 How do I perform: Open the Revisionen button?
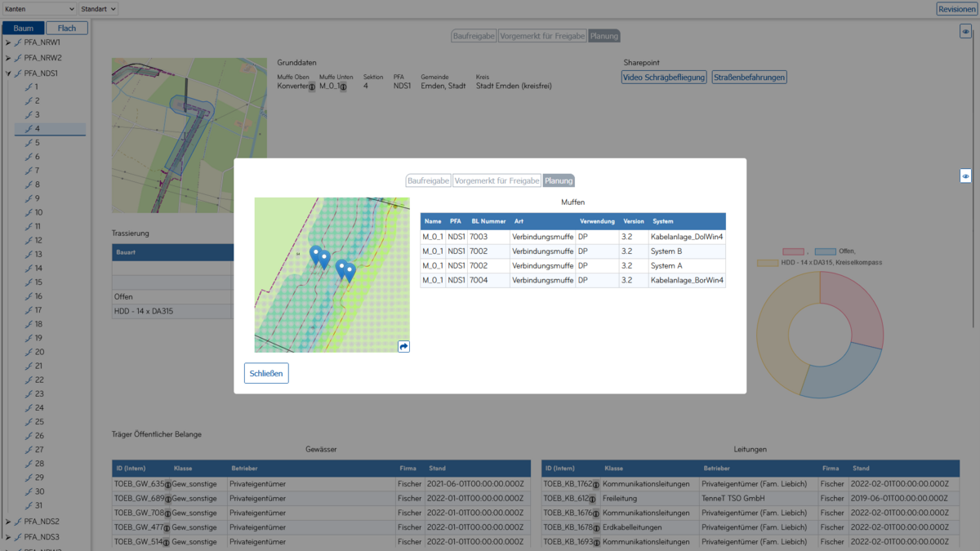click(x=956, y=9)
